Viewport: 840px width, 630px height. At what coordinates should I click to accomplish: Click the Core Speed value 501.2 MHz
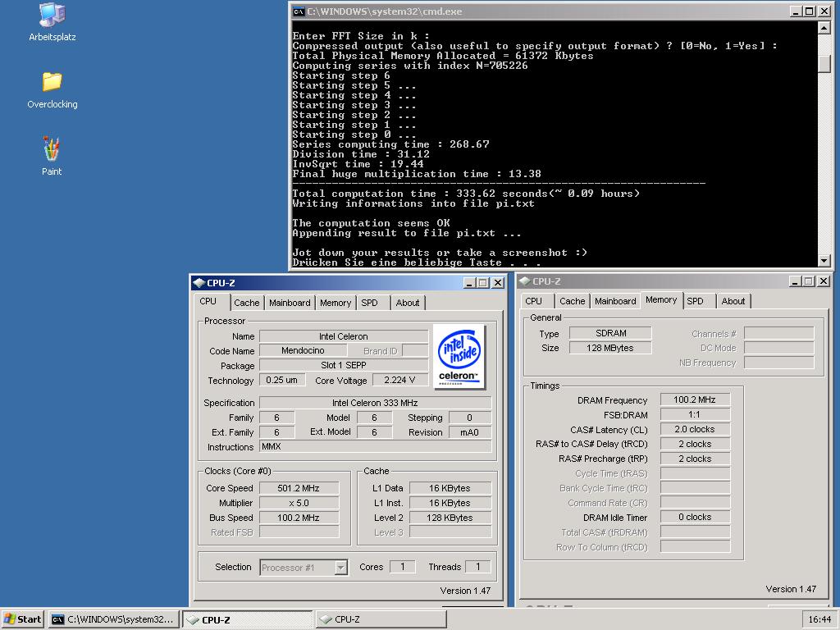pyautogui.click(x=299, y=488)
